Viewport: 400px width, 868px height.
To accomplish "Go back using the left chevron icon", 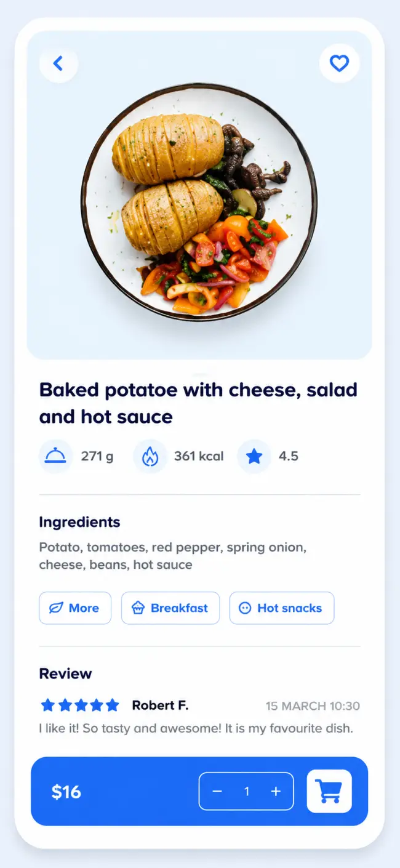I will (58, 63).
